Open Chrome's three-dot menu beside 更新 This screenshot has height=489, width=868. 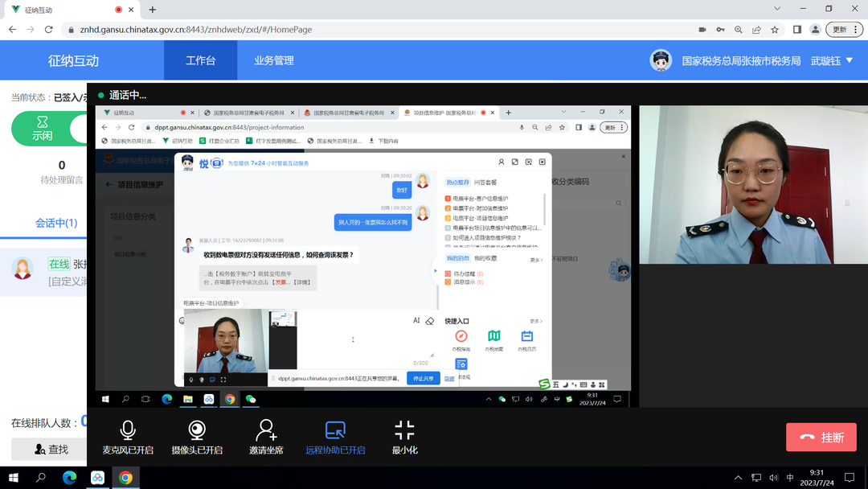(x=857, y=30)
